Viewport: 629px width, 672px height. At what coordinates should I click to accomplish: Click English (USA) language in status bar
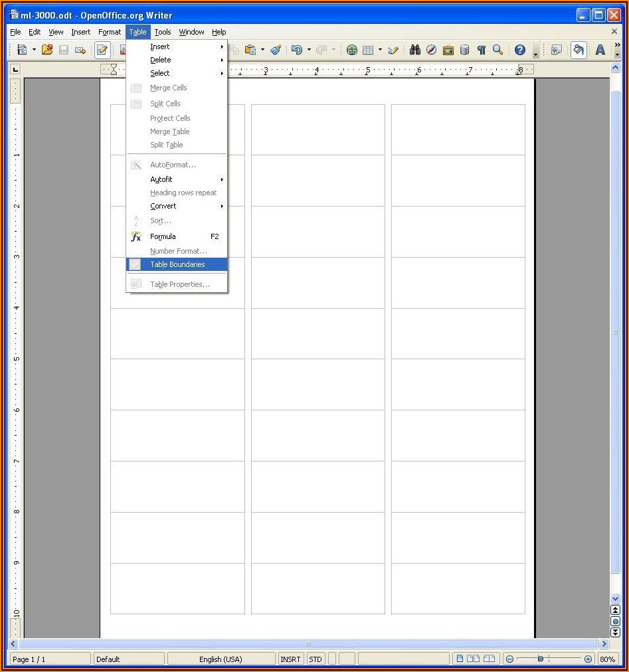click(x=221, y=659)
